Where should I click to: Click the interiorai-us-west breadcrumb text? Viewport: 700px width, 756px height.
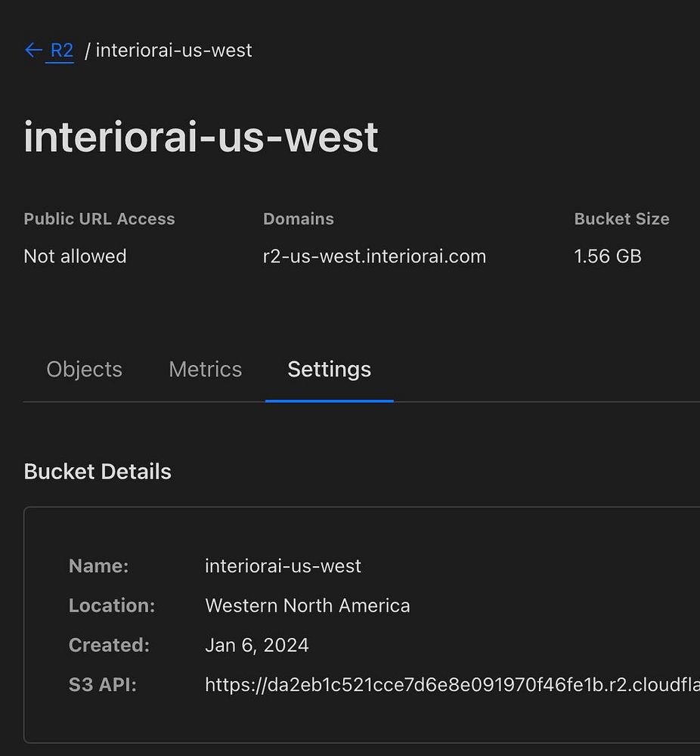coord(174,51)
